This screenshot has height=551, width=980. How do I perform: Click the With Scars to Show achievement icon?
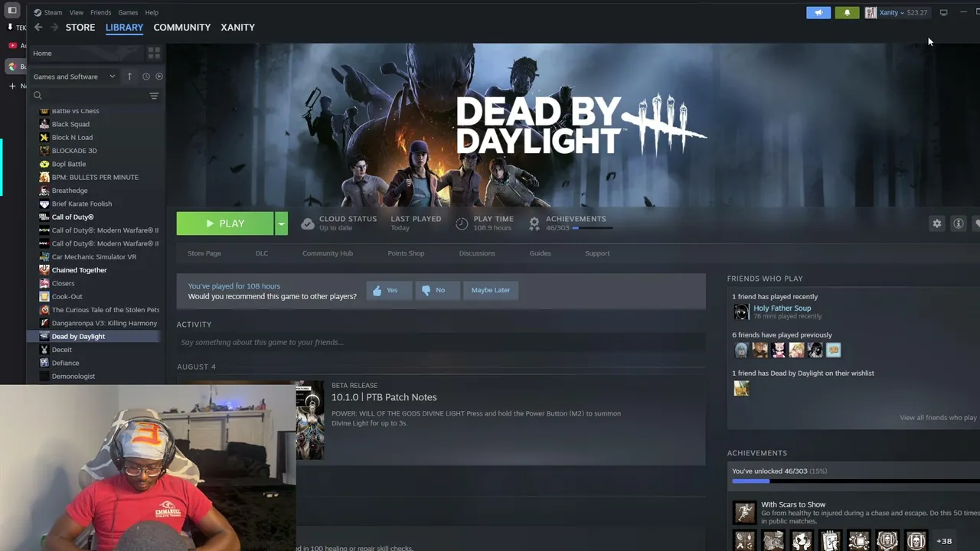(x=744, y=512)
